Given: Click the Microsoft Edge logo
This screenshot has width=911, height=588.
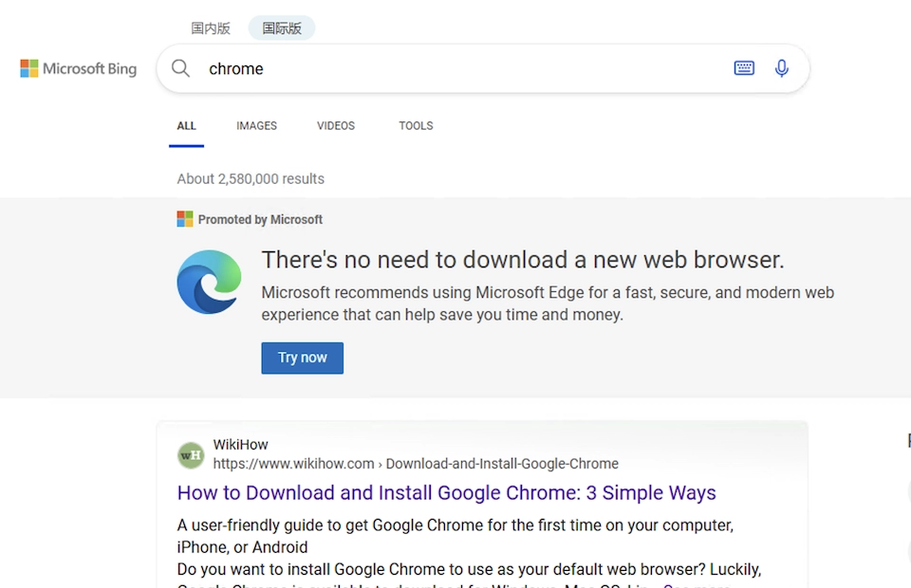Looking at the screenshot, I should pos(209,282).
